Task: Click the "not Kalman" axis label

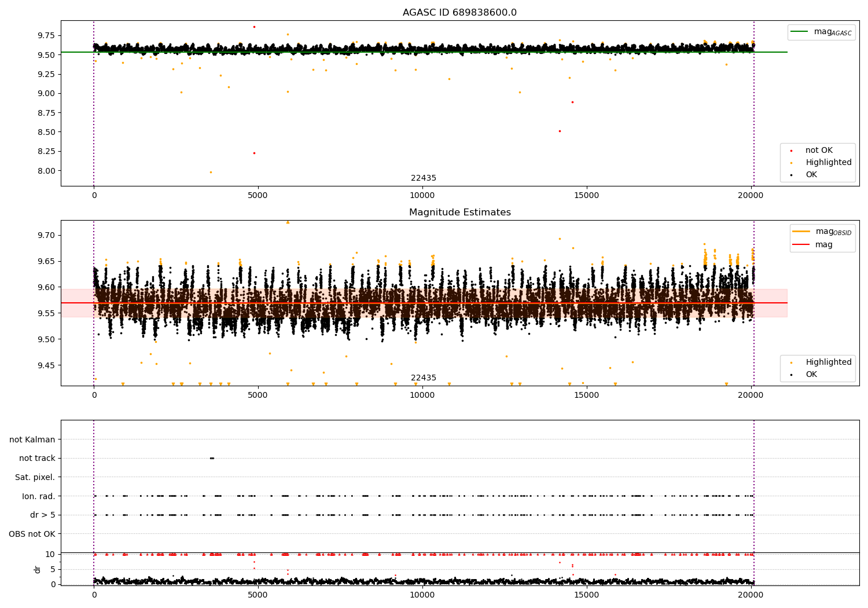Action: pos(32,439)
